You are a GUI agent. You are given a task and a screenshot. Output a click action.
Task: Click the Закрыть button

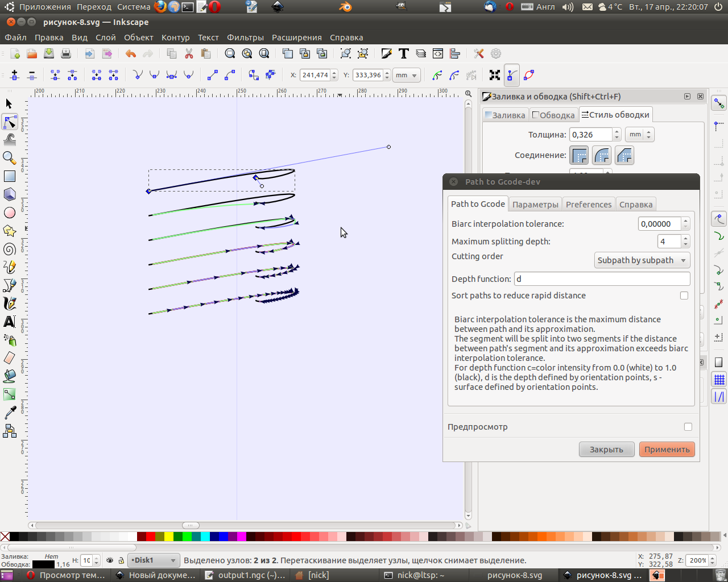606,450
